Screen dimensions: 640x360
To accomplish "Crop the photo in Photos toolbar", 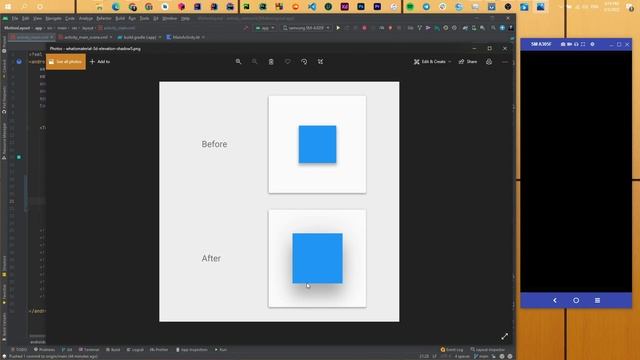I will 320,62.
